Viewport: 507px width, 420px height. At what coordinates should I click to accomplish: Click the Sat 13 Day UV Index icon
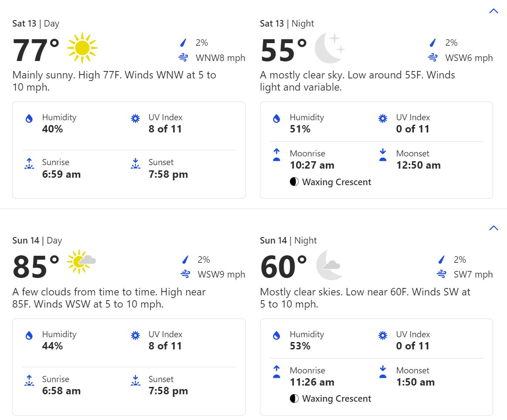(x=135, y=119)
